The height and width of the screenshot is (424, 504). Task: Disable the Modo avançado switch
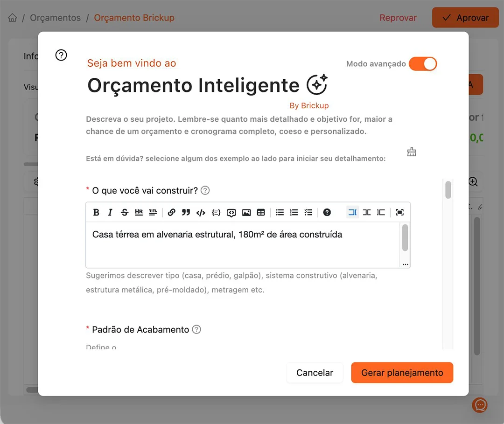click(x=422, y=64)
